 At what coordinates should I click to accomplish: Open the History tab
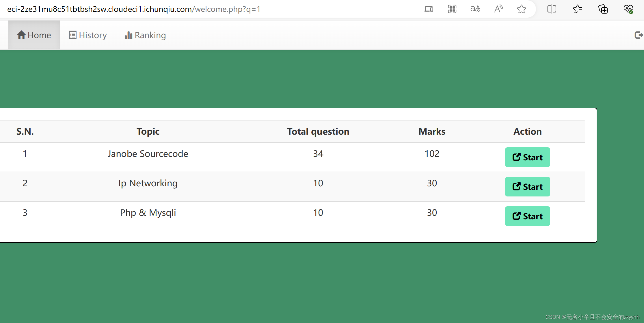tap(88, 35)
